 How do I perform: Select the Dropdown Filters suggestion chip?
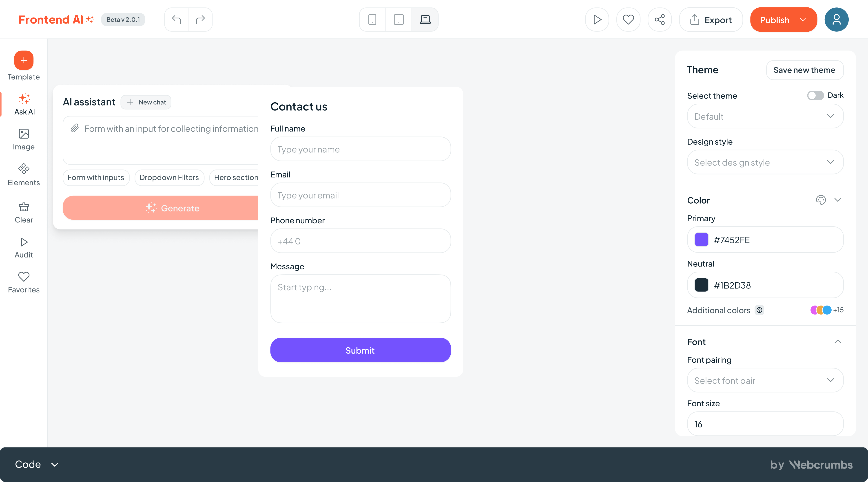pos(169,178)
